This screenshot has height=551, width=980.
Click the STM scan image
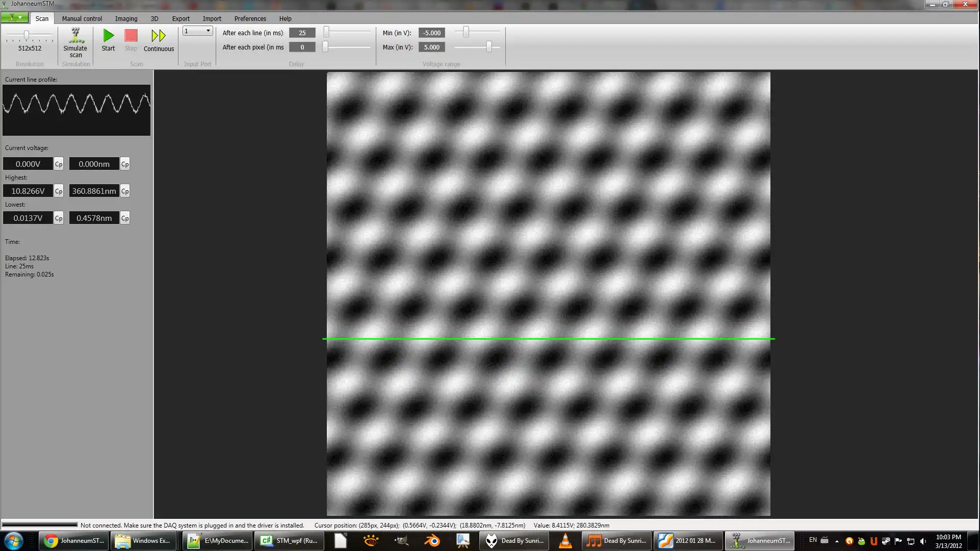pyautogui.click(x=549, y=294)
